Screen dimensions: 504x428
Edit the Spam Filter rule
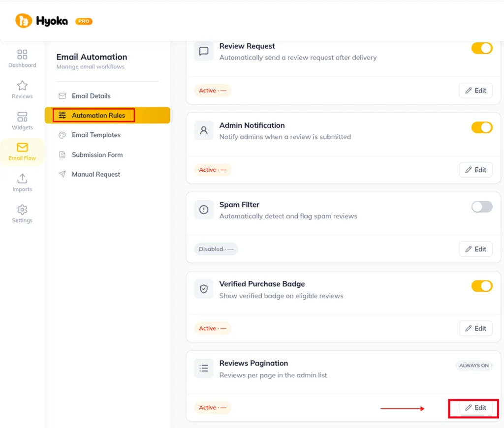476,249
